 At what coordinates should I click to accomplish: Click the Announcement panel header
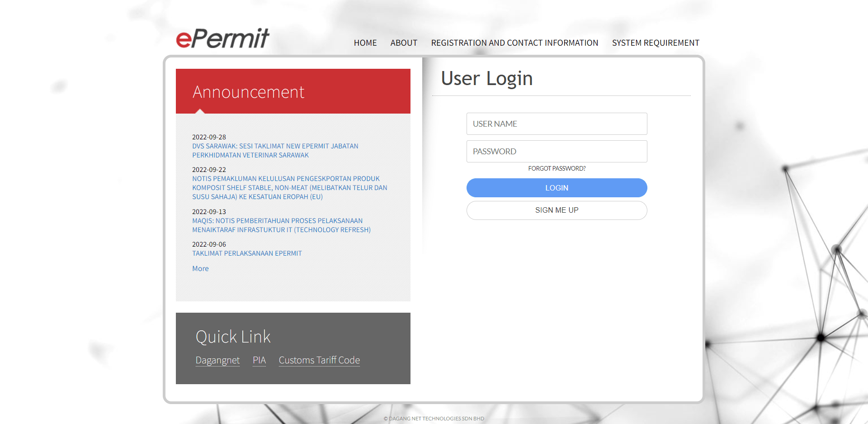pyautogui.click(x=293, y=91)
